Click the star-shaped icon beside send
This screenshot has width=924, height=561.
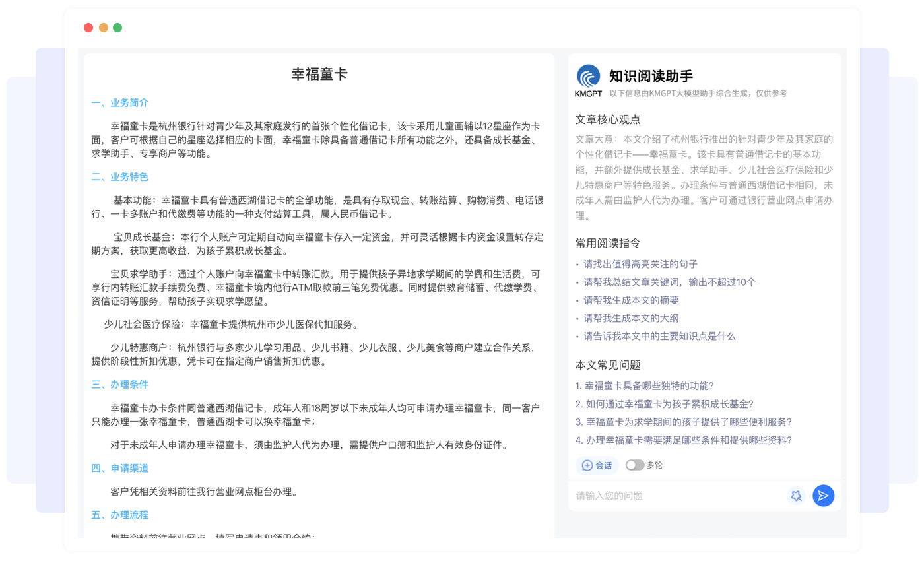pos(796,496)
